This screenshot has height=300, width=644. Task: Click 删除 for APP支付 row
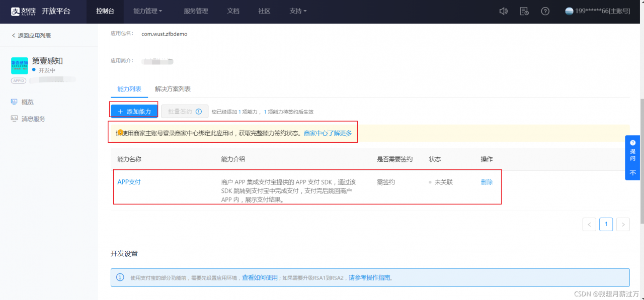click(487, 182)
